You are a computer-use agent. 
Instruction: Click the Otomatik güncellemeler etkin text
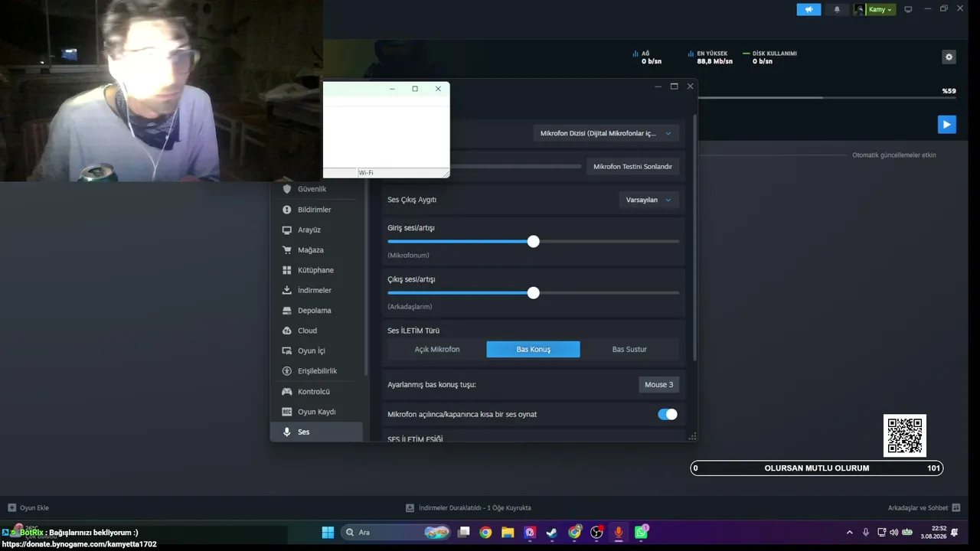tap(894, 155)
